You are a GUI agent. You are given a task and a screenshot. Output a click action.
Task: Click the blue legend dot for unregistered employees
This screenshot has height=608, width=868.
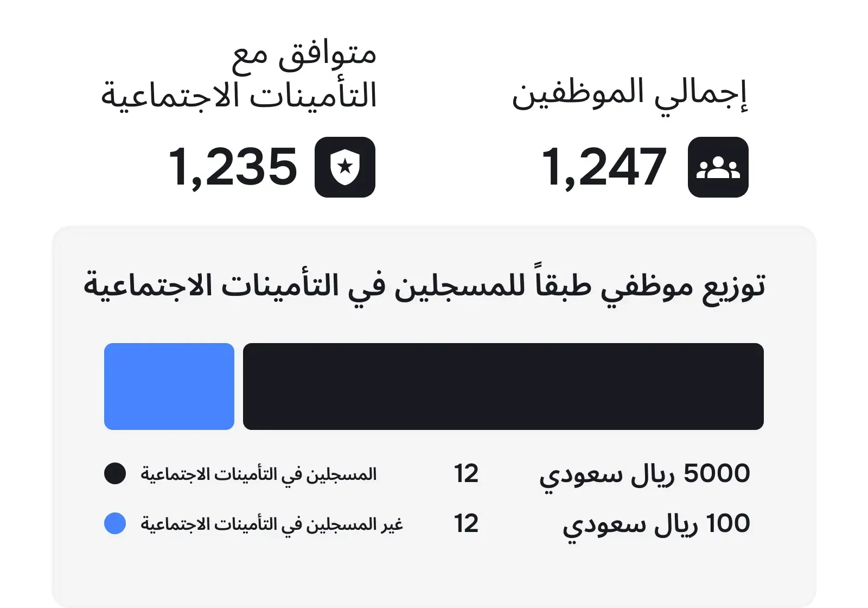point(115,523)
